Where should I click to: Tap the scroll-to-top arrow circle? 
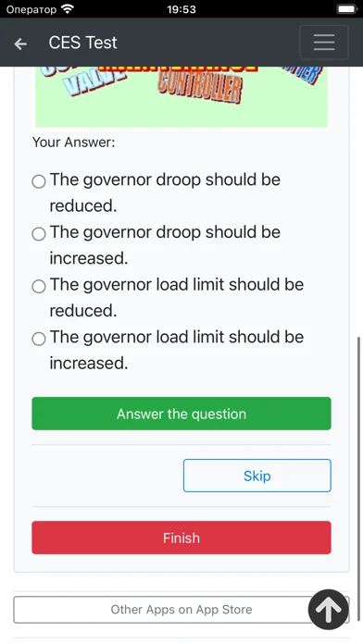pos(329,610)
